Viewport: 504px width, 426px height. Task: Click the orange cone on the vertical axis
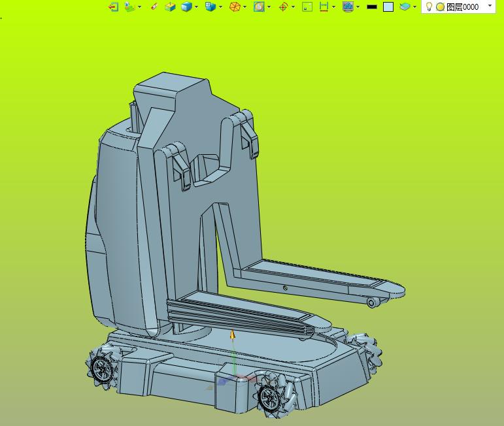tap(233, 335)
